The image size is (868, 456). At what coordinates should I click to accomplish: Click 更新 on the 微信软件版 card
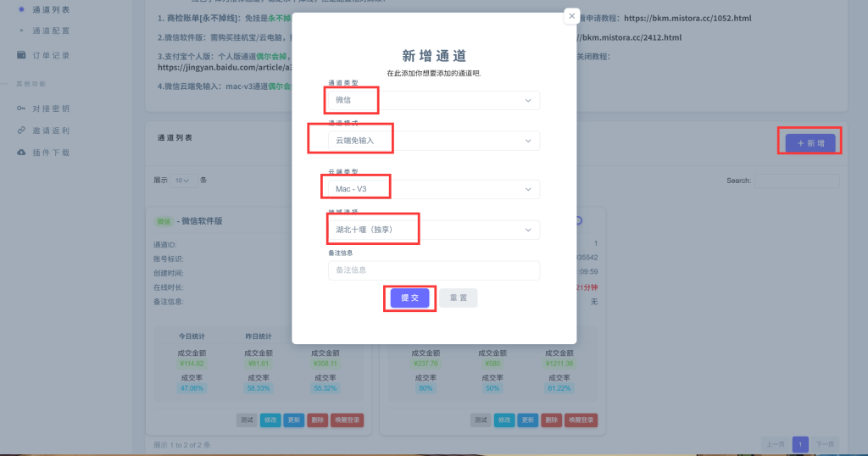[293, 420]
